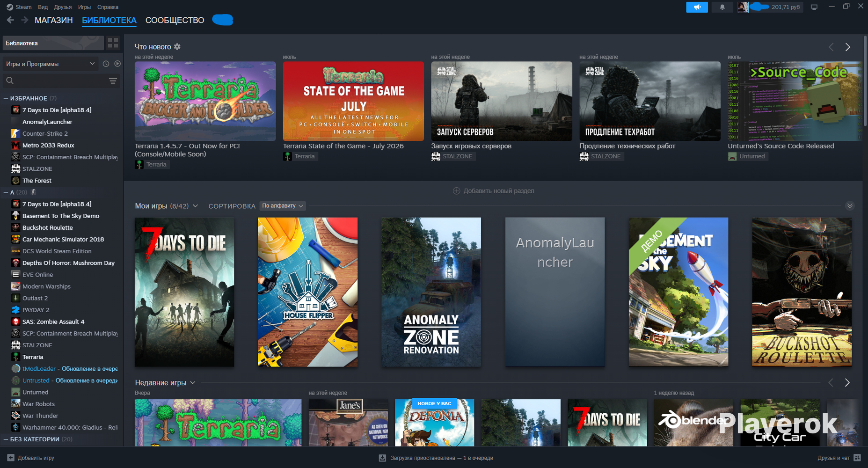This screenshot has height=468, width=868.
Task: Open the Buckshot Roulette game cover
Action: (x=802, y=292)
